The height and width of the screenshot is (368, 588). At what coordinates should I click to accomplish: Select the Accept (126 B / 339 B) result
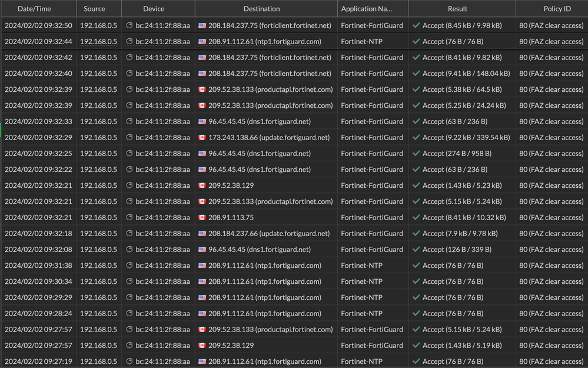tap(457, 250)
